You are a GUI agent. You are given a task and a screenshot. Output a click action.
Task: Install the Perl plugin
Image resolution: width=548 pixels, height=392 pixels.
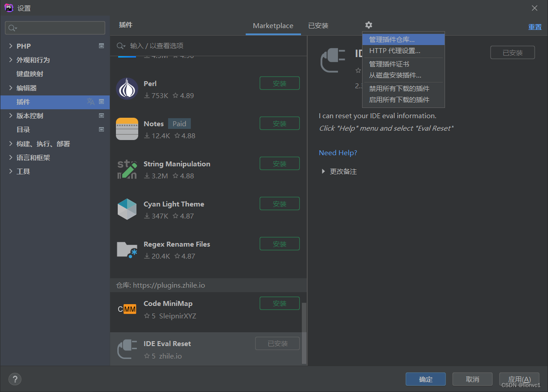pos(280,83)
